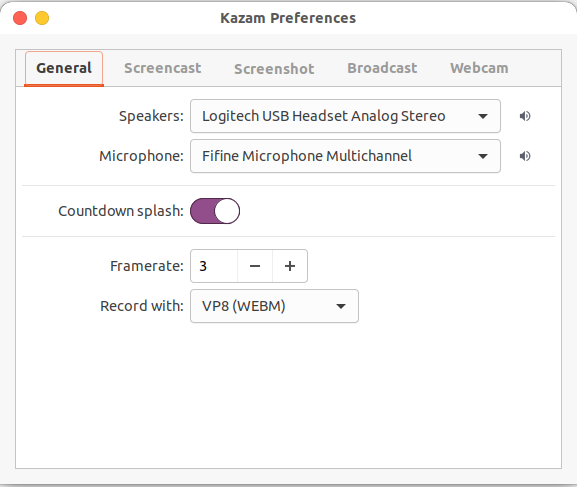Viewport: 577px width, 487px height.
Task: Click the Speakers dropdown arrow
Action: tap(483, 116)
